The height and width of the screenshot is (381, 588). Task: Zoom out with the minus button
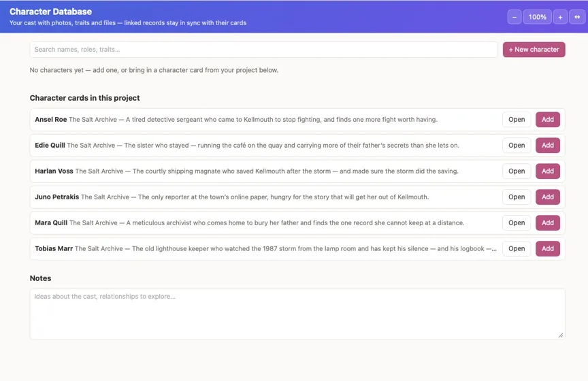[514, 17]
